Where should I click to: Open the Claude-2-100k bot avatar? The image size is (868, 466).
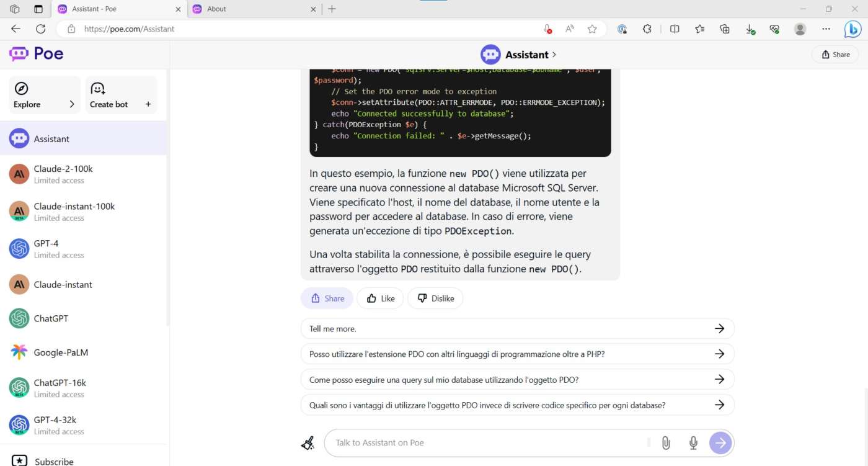click(x=19, y=174)
